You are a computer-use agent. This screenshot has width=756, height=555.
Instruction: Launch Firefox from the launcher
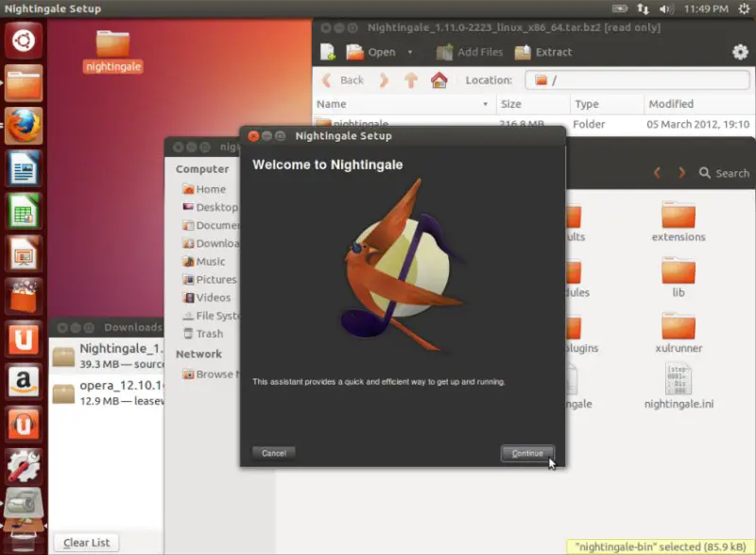(x=24, y=126)
